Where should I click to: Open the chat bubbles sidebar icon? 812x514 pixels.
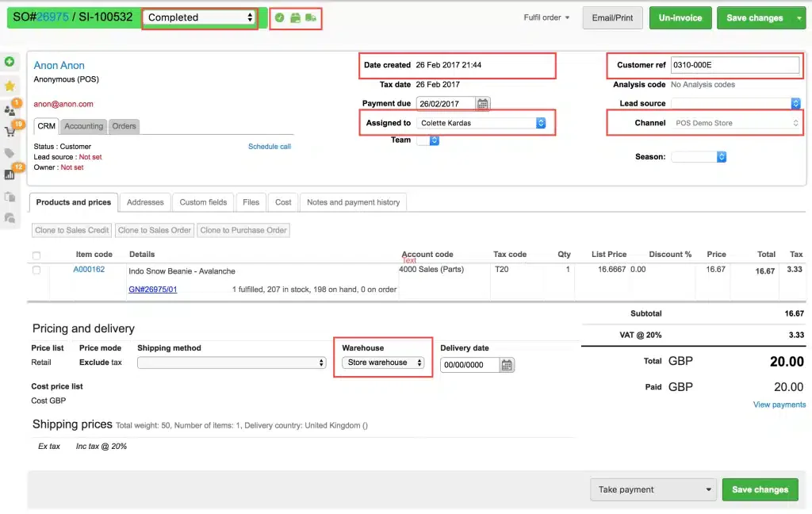[10, 218]
